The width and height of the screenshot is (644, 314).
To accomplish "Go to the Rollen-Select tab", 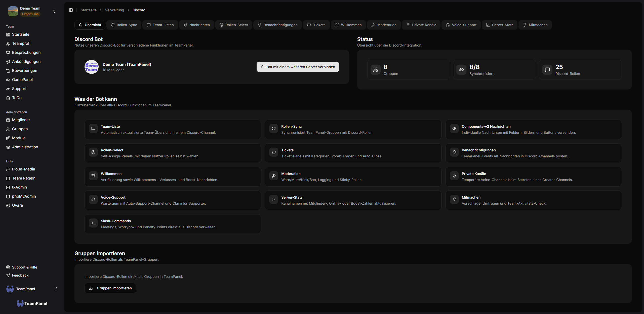I will tap(234, 25).
